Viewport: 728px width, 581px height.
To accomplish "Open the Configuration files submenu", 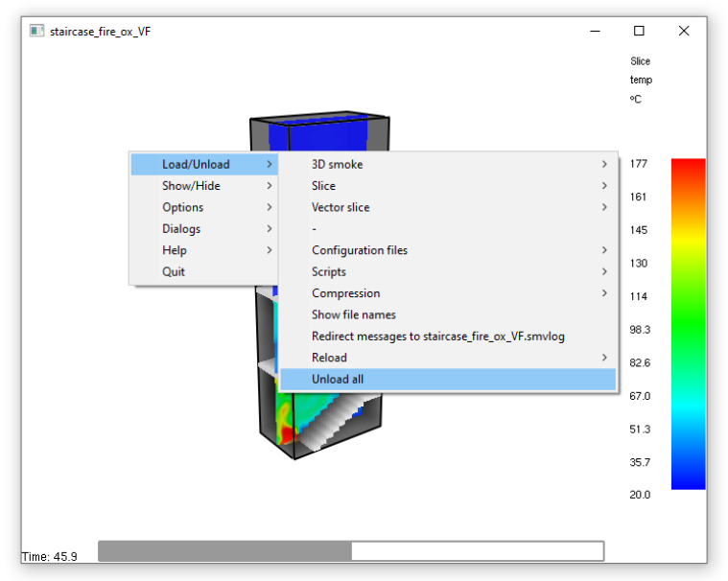I will (448, 250).
